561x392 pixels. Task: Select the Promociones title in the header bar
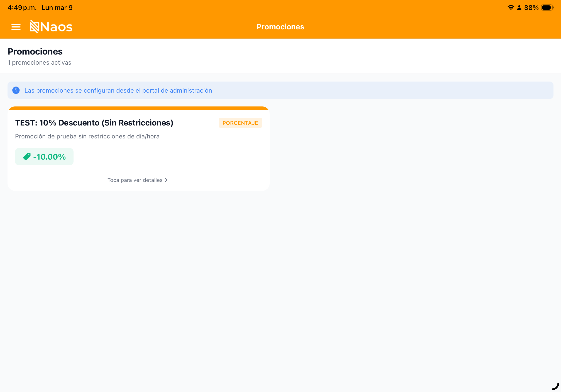(x=280, y=27)
